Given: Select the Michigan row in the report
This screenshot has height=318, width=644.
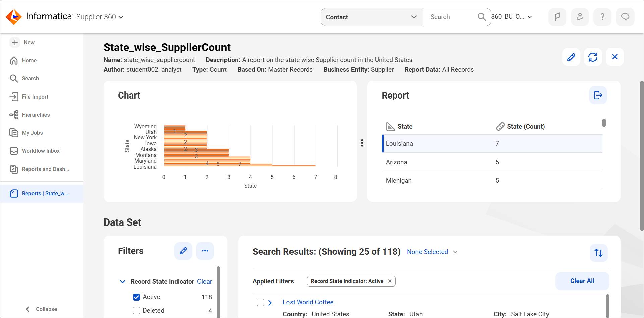Looking at the screenshot, I should 492,180.
